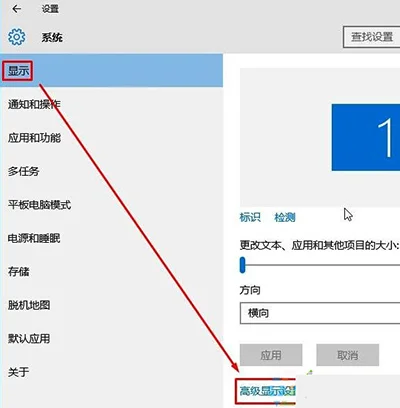Open 平板电脑模式 settings
This screenshot has height=408, width=400.
39,205
